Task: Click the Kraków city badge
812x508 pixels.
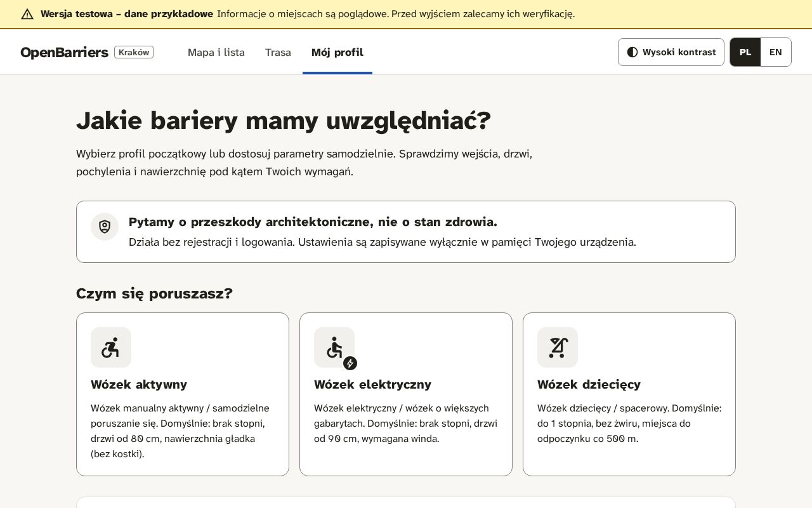Action: pos(134,52)
